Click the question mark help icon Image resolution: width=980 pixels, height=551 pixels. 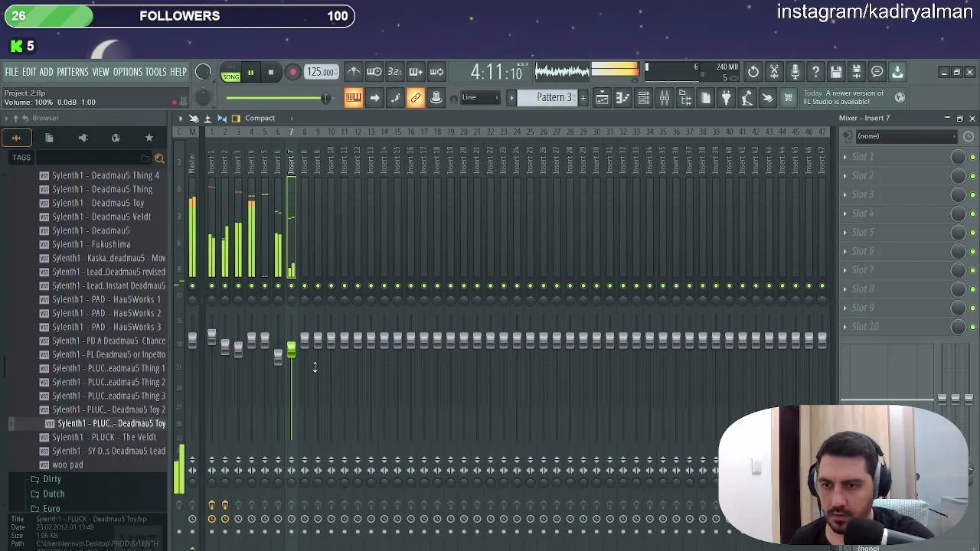pos(815,72)
